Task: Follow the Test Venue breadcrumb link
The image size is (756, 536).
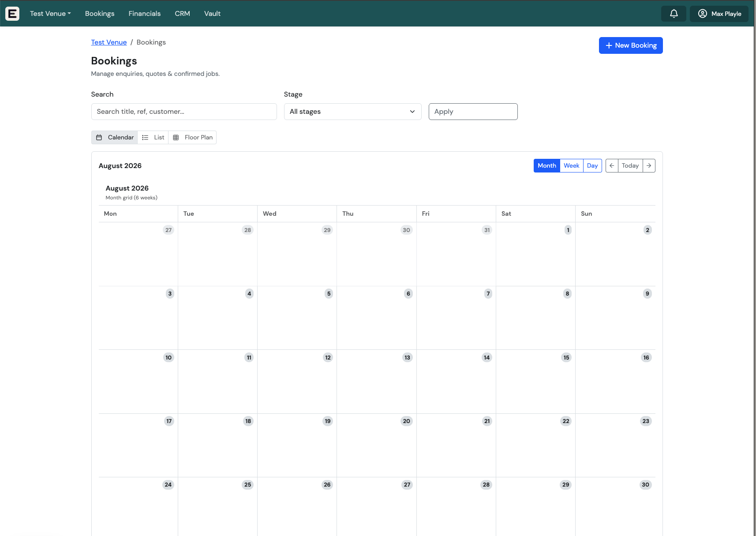Action: tap(109, 42)
